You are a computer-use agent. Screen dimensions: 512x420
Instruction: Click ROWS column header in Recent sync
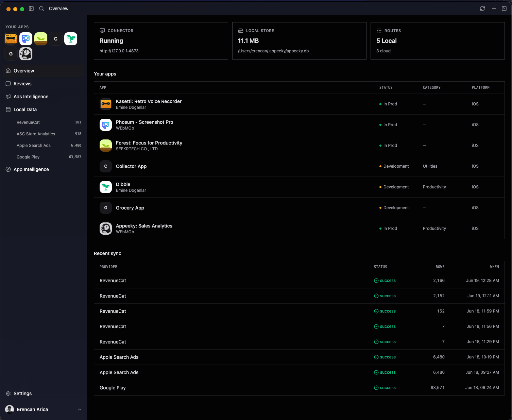pyautogui.click(x=440, y=267)
